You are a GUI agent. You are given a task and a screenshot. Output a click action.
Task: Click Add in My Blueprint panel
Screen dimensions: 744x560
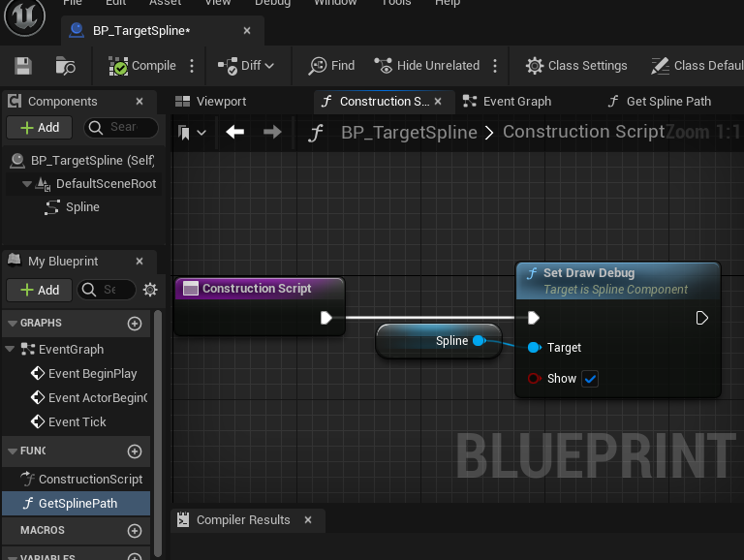[40, 290]
